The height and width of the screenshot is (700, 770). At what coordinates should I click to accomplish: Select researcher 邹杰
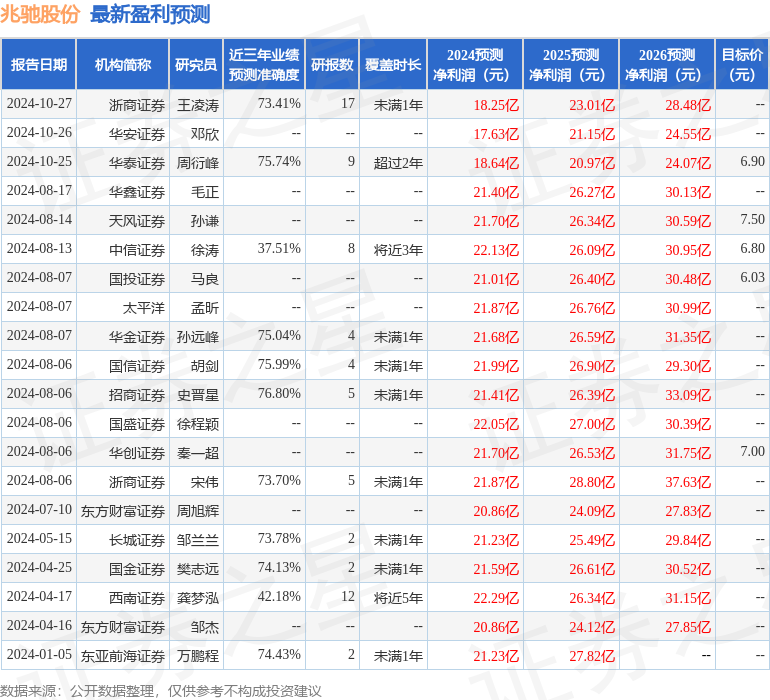(205, 627)
